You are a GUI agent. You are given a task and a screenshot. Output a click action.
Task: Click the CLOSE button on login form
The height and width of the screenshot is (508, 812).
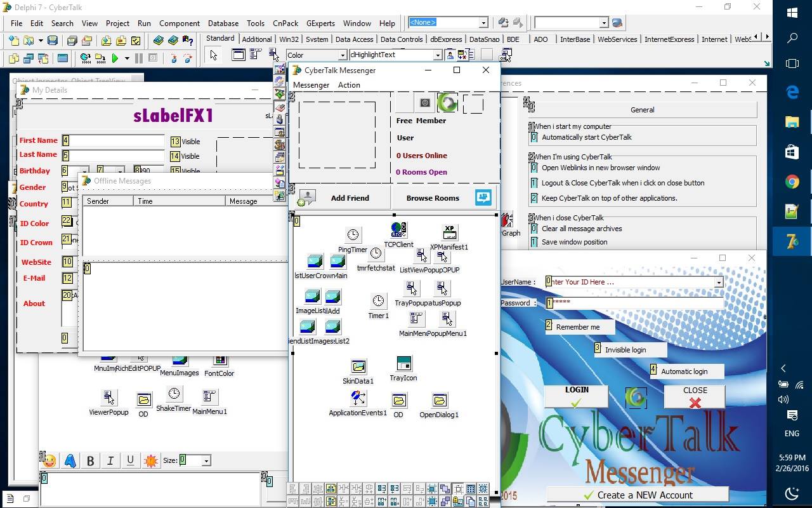tap(695, 397)
